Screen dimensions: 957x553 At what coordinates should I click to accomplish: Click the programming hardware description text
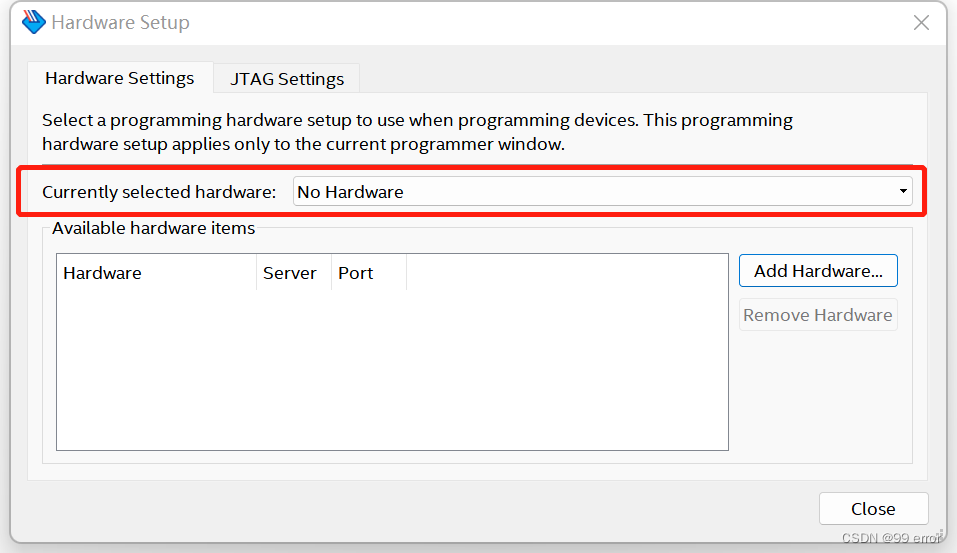(417, 132)
